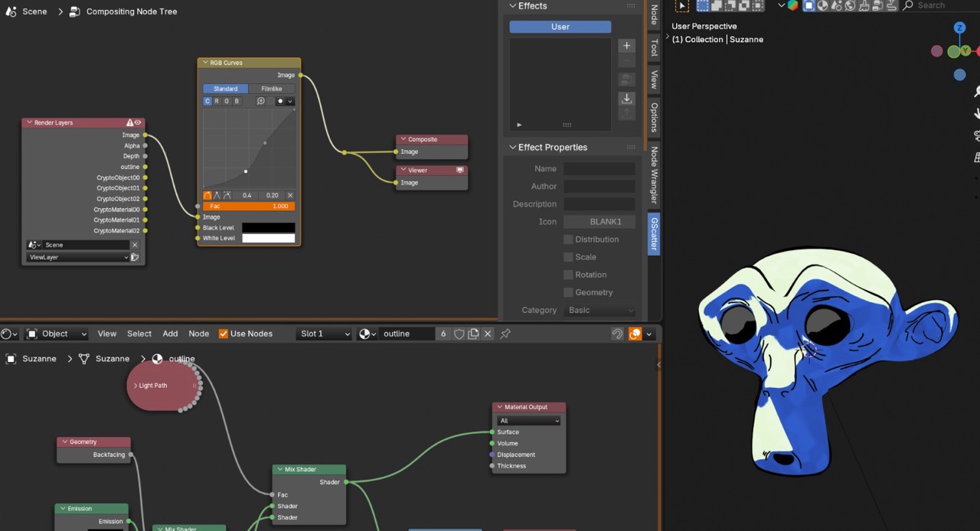Image resolution: width=980 pixels, height=531 pixels.
Task: Open the Add menu
Action: [170, 334]
